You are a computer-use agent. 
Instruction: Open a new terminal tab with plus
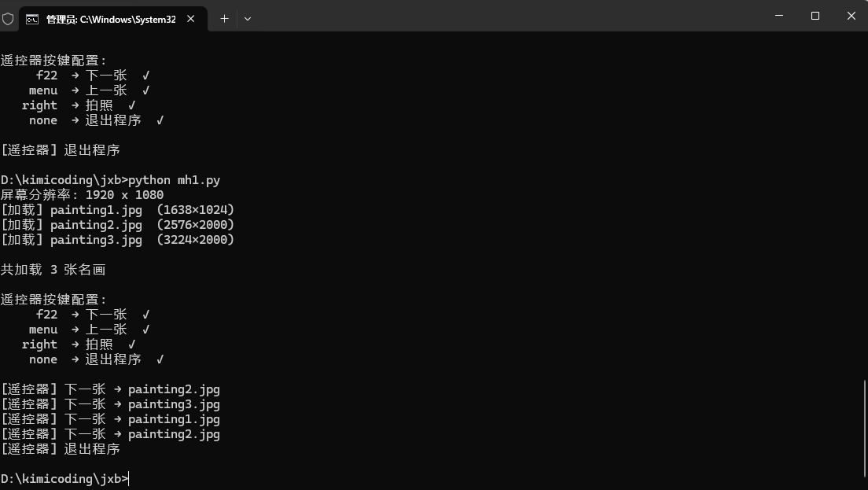tap(224, 19)
